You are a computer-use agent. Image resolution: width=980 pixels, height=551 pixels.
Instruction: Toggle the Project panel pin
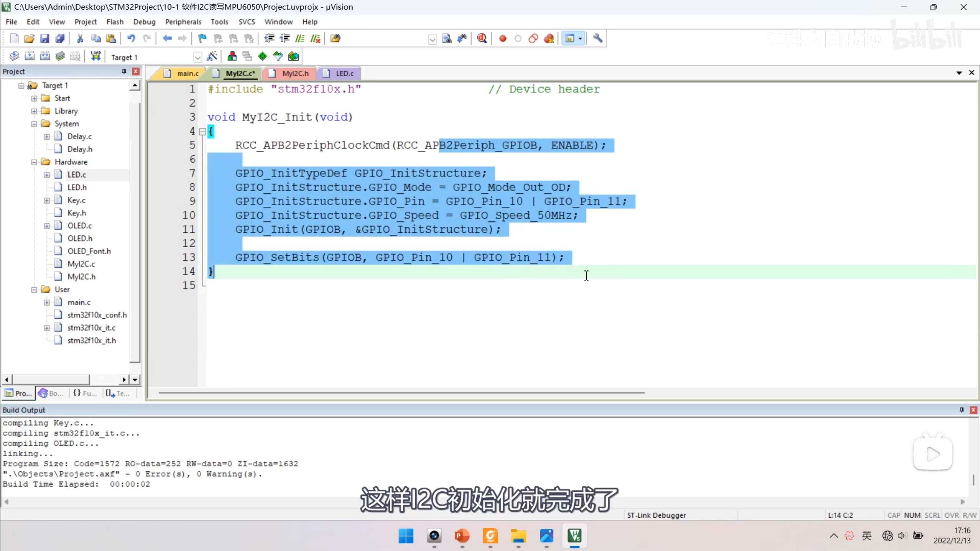124,71
